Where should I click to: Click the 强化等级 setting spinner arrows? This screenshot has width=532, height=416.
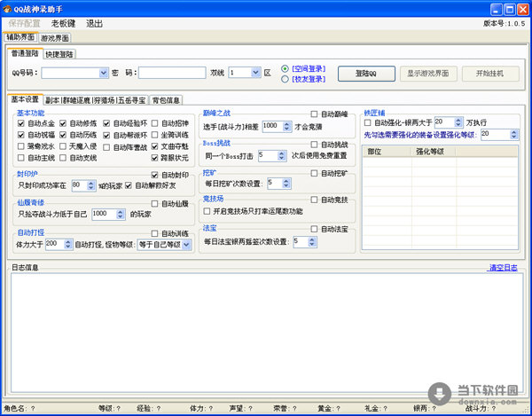pyautogui.click(x=514, y=135)
